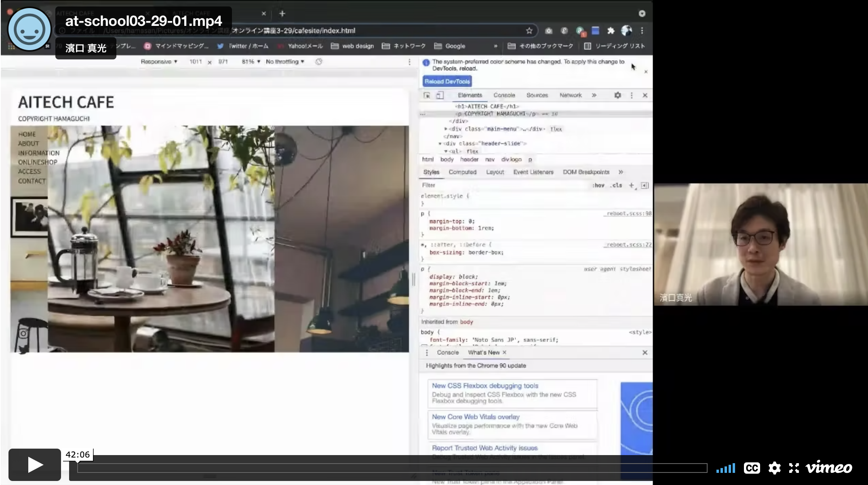Open reboot.scss:98 source link
This screenshot has height=485, width=868.
pyautogui.click(x=628, y=213)
